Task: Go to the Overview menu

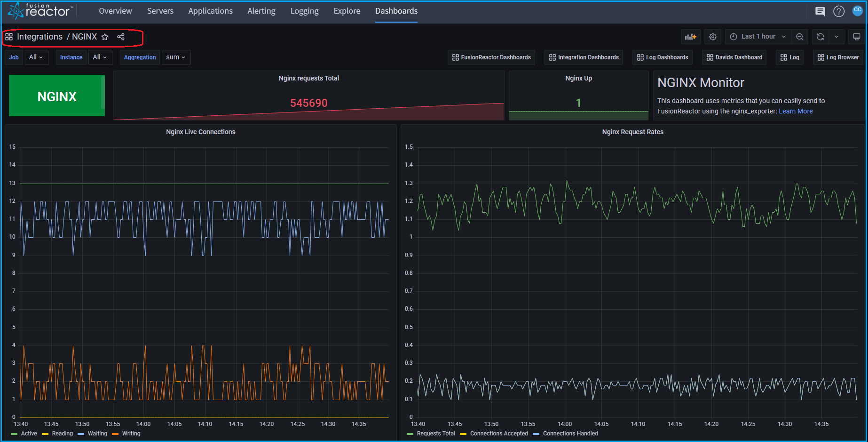Action: click(x=115, y=11)
